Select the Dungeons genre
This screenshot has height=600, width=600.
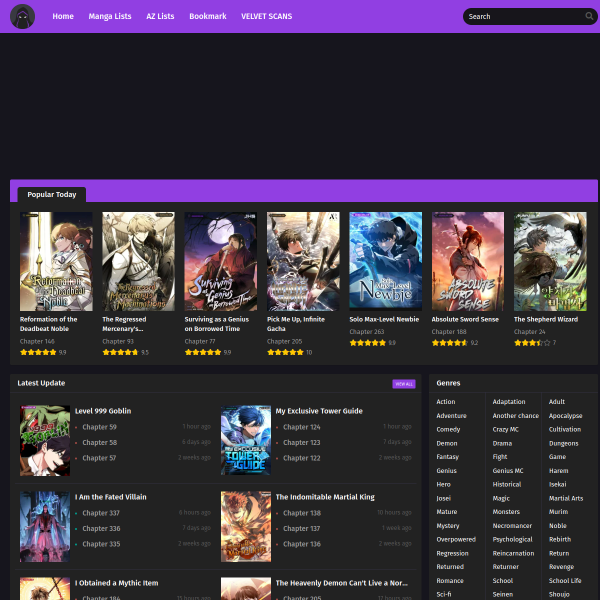(x=564, y=443)
